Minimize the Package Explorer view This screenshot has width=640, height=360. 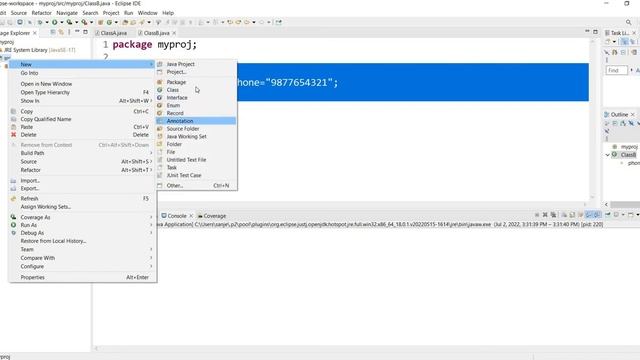coord(77,32)
